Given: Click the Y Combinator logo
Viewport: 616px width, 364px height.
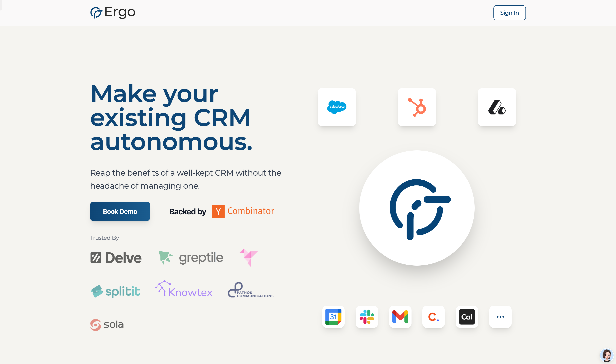Looking at the screenshot, I should (243, 211).
